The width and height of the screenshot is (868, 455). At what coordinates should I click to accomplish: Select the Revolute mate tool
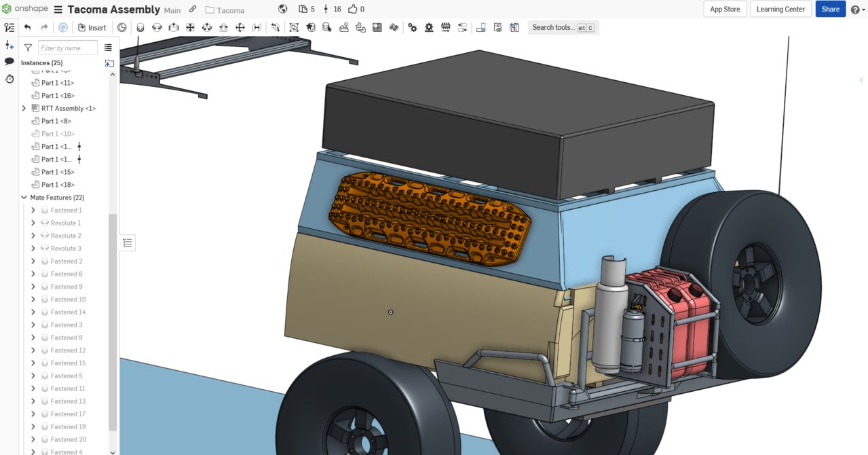[x=157, y=27]
